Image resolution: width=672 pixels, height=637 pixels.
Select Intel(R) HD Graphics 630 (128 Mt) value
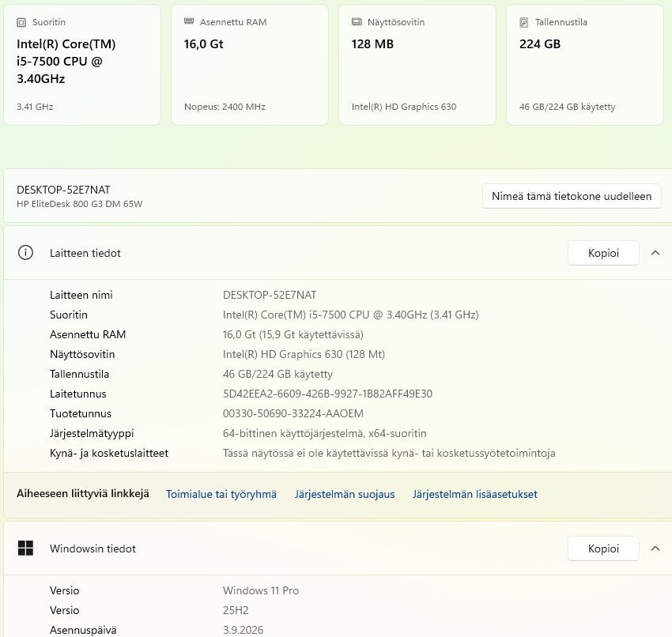[x=304, y=354]
